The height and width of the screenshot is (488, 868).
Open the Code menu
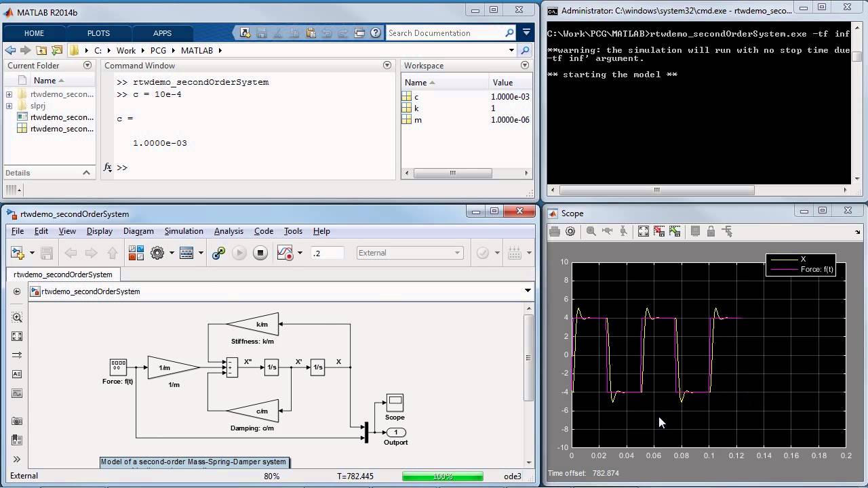[264, 231]
